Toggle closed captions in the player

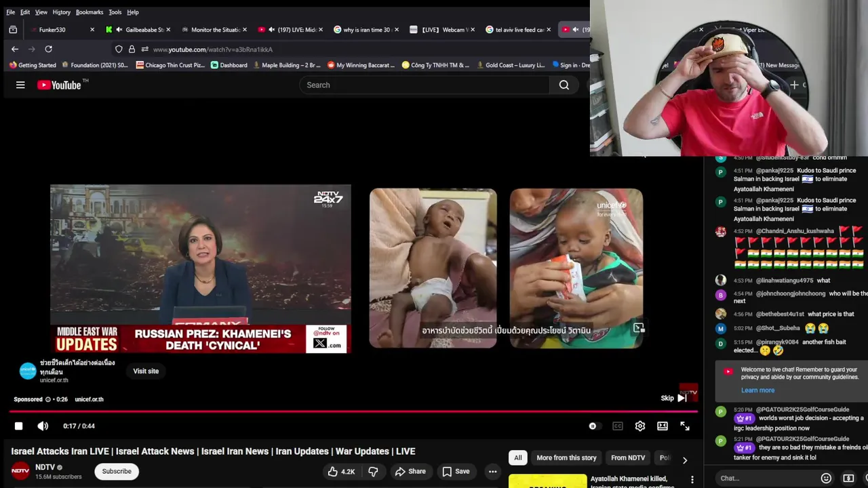[618, 426]
